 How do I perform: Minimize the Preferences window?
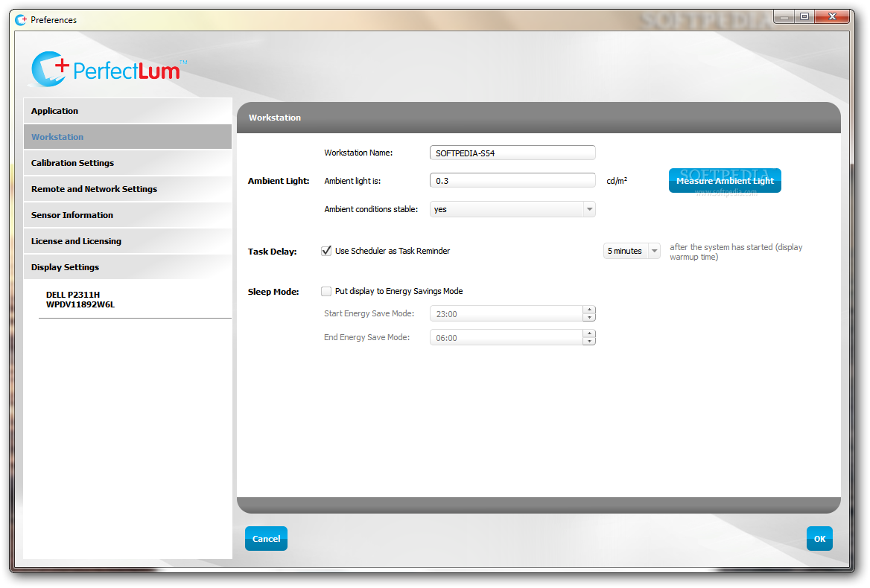click(784, 17)
